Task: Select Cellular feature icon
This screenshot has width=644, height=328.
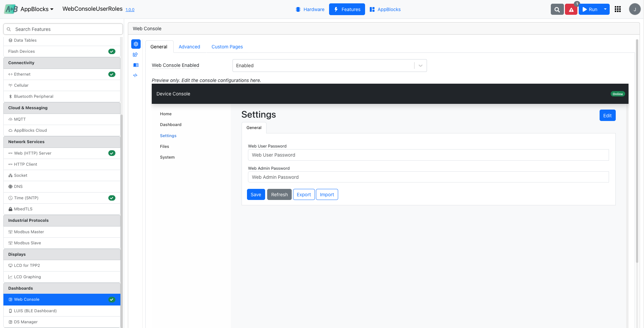Action: (x=10, y=85)
